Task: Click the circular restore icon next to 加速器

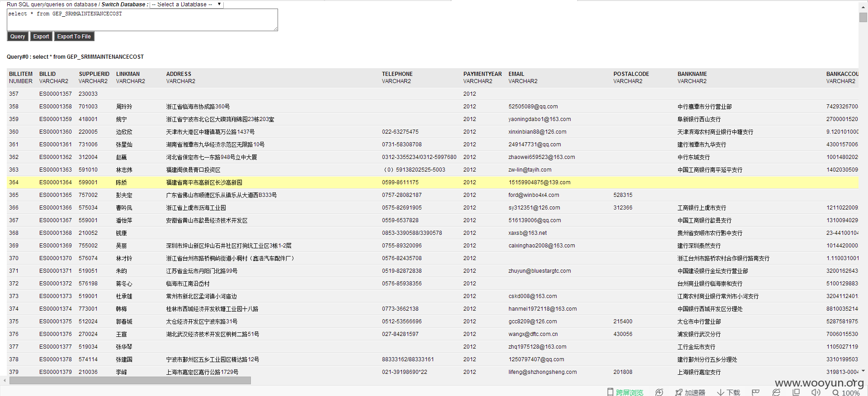Action: tap(659, 392)
